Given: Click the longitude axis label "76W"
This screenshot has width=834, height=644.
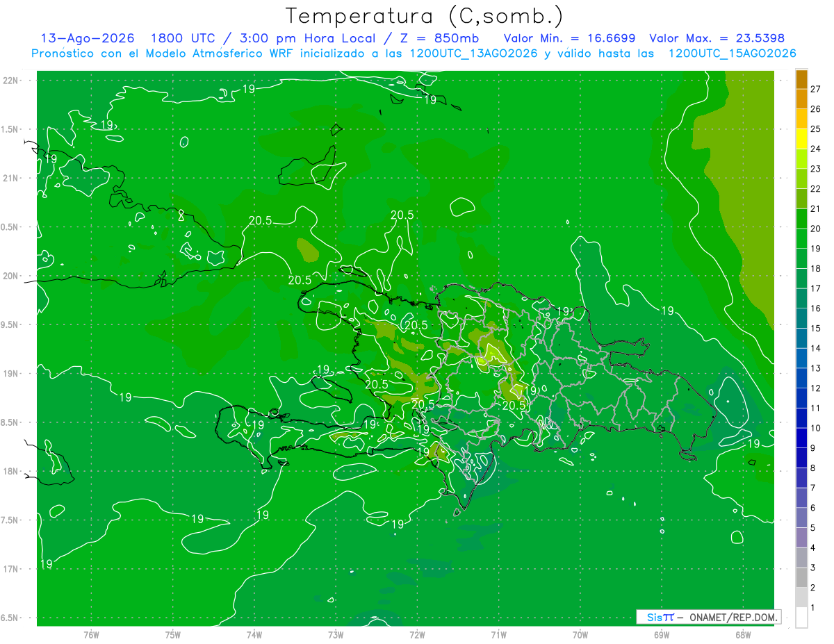Looking at the screenshot, I should (x=91, y=635).
